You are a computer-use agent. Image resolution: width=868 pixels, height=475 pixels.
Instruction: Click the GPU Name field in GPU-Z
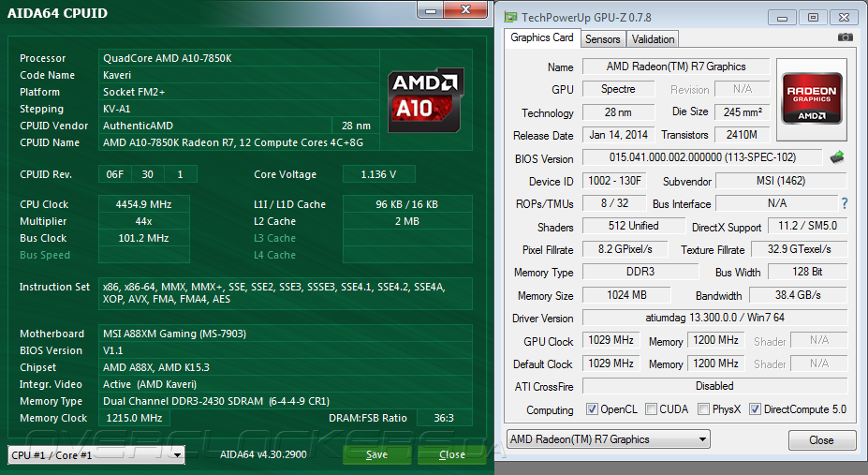pos(676,67)
